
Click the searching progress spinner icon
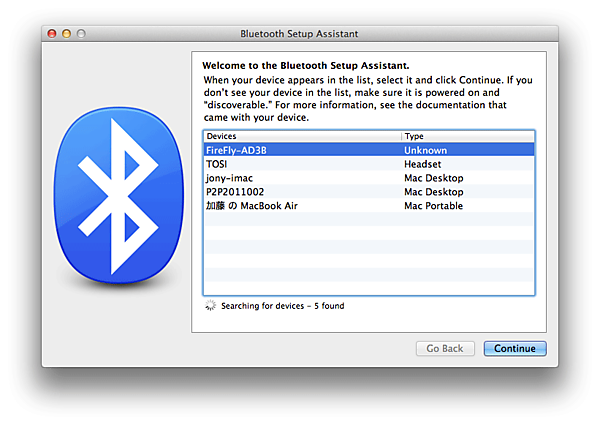tap(209, 306)
